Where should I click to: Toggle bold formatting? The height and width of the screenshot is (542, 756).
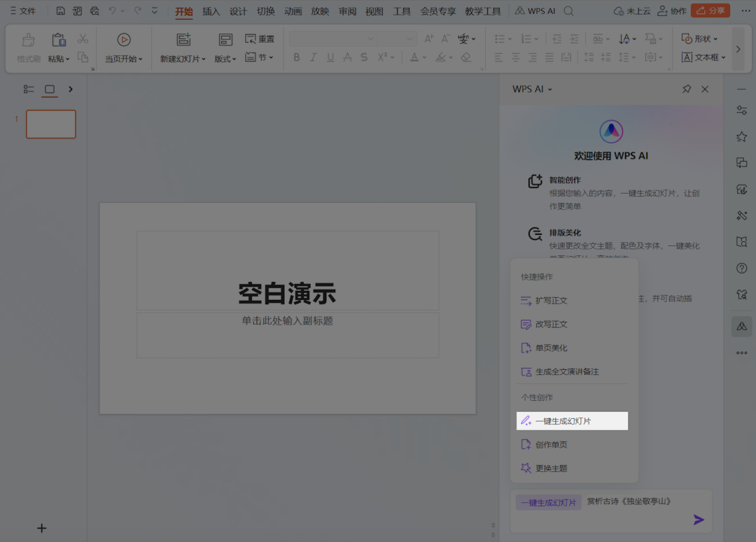click(296, 57)
